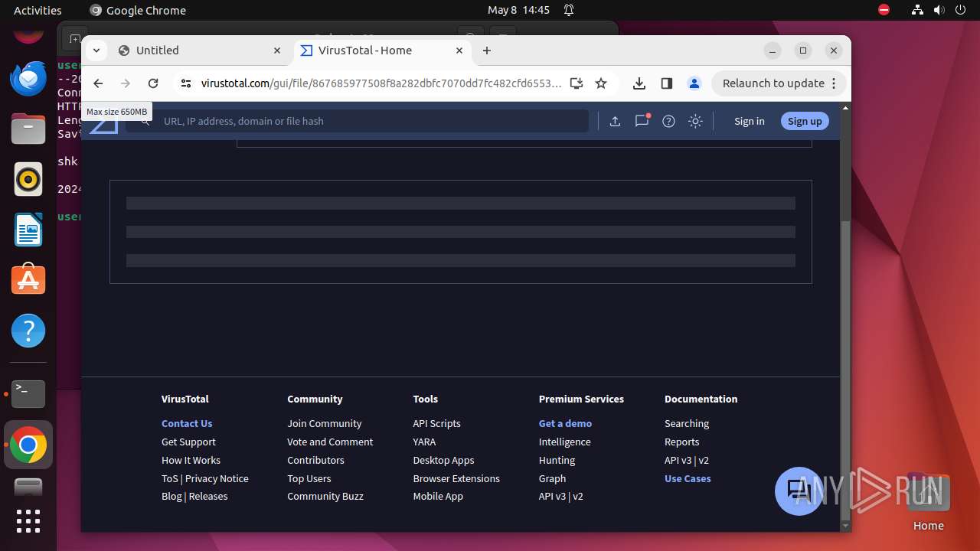980x551 pixels.
Task: Open the Contact Us link
Action: (x=187, y=423)
